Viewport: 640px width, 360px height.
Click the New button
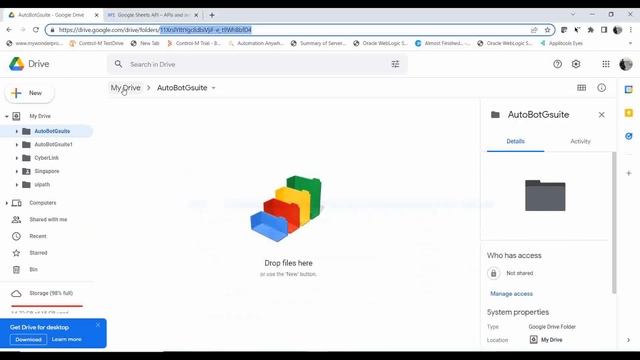[x=29, y=93]
